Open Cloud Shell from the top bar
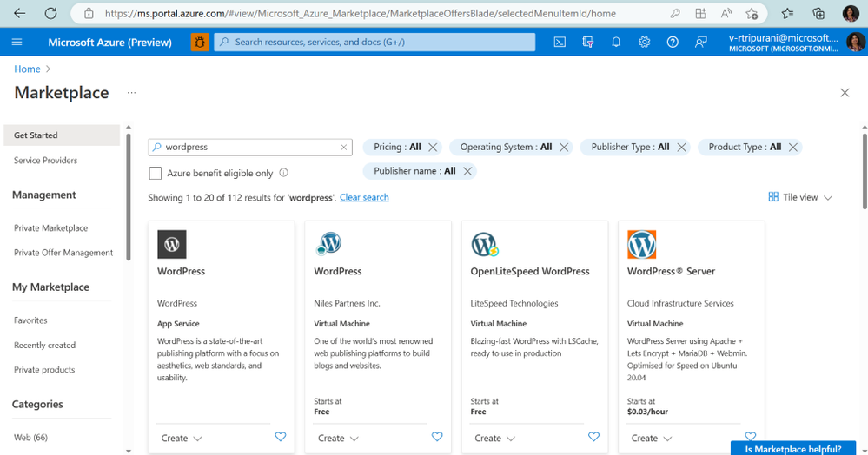The height and width of the screenshot is (455, 868). [x=560, y=42]
